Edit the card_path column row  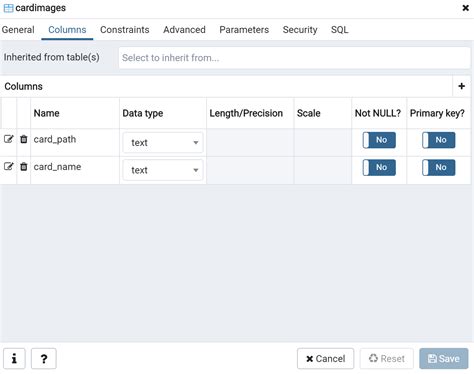coord(8,139)
